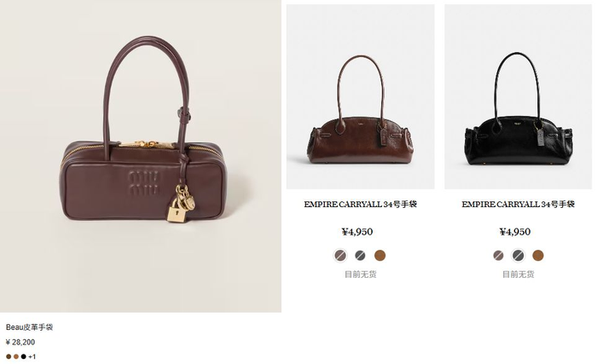Select taupe swatch under black Carryall
The width and height of the screenshot is (597, 364).
(498, 256)
